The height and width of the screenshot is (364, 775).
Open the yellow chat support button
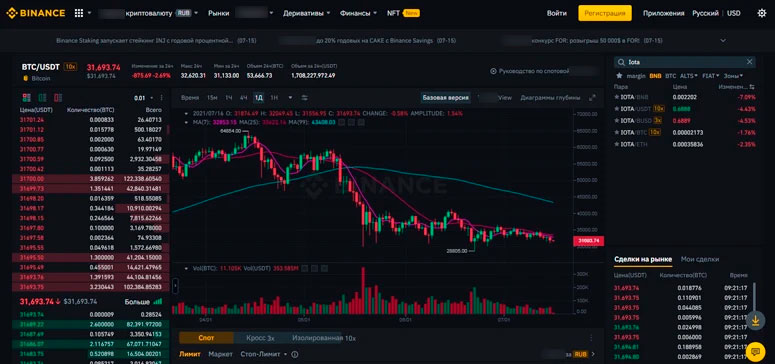[755, 352]
